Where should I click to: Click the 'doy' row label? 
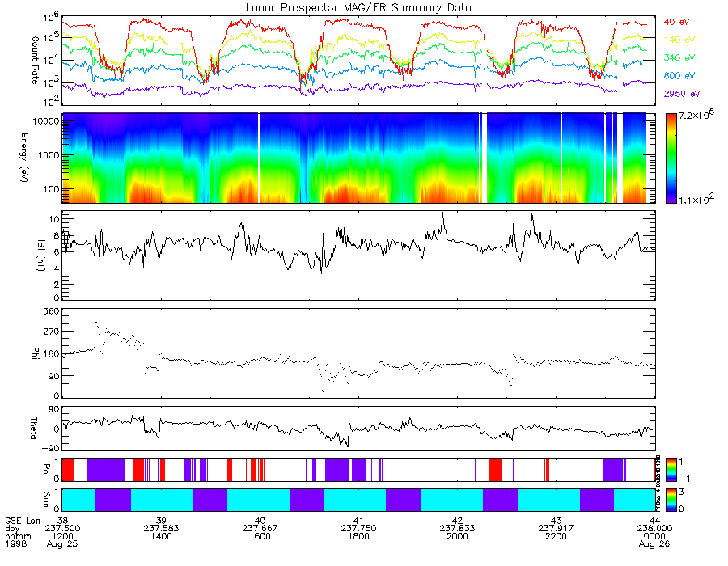(x=12, y=529)
